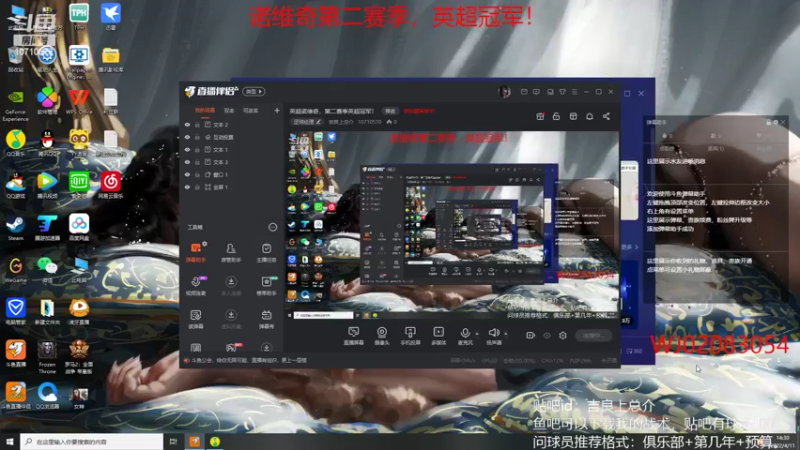Click the share icon below the title bar

[x=606, y=116]
